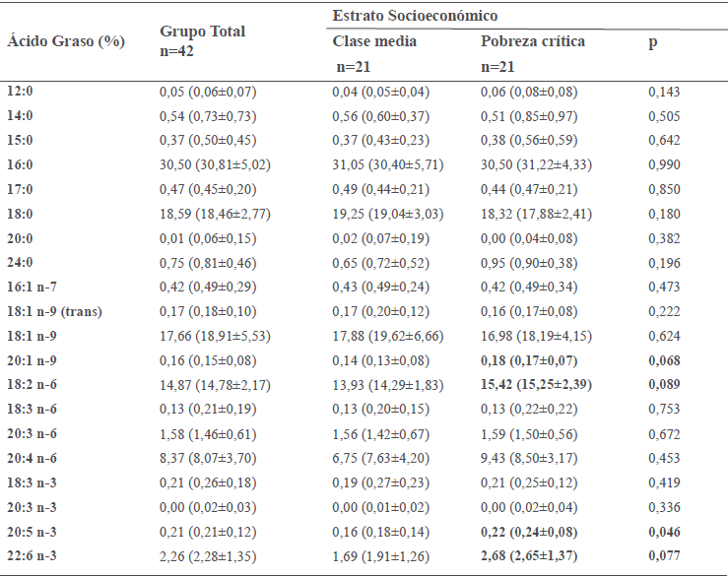Click the '22:6 n-3' row label
Image resolution: width=728 pixels, height=577 pixels.
32,555
